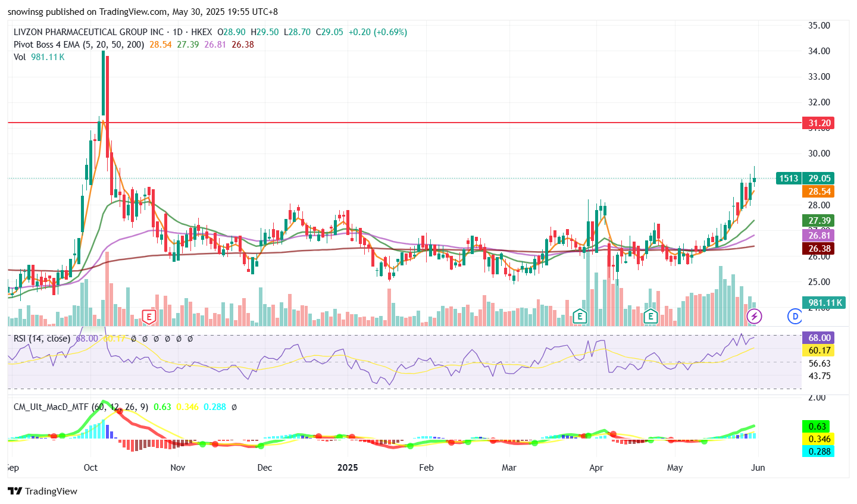Click the Feb label on the time axis

click(x=426, y=468)
